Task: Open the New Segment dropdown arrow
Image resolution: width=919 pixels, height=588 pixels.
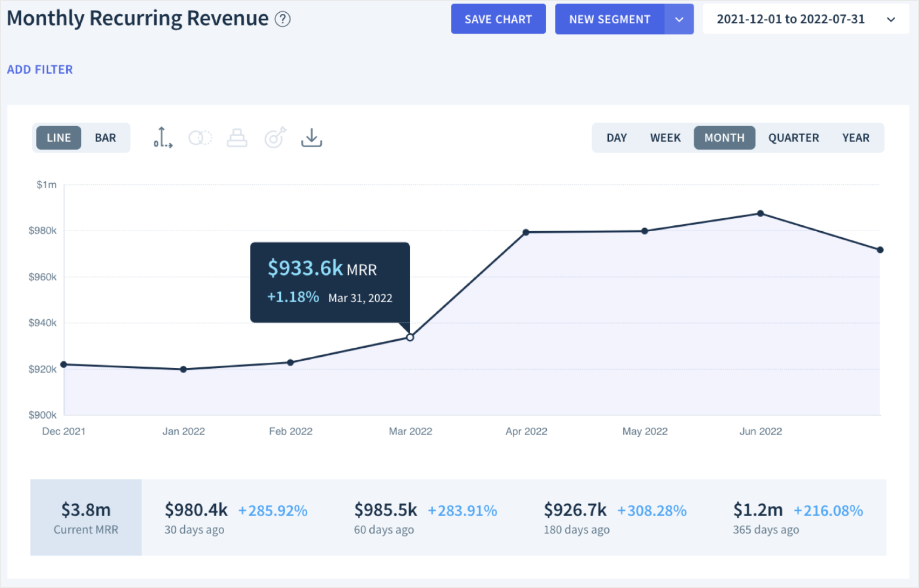Action: point(679,19)
